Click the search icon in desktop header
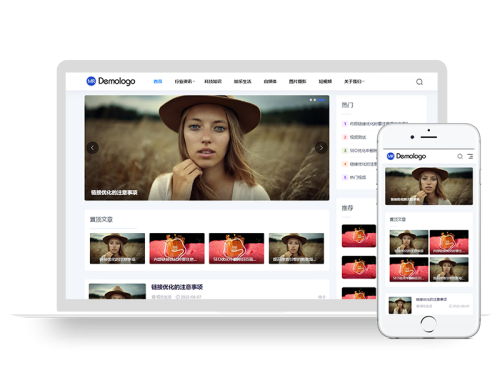The height and width of the screenshot is (376, 500). [x=419, y=82]
